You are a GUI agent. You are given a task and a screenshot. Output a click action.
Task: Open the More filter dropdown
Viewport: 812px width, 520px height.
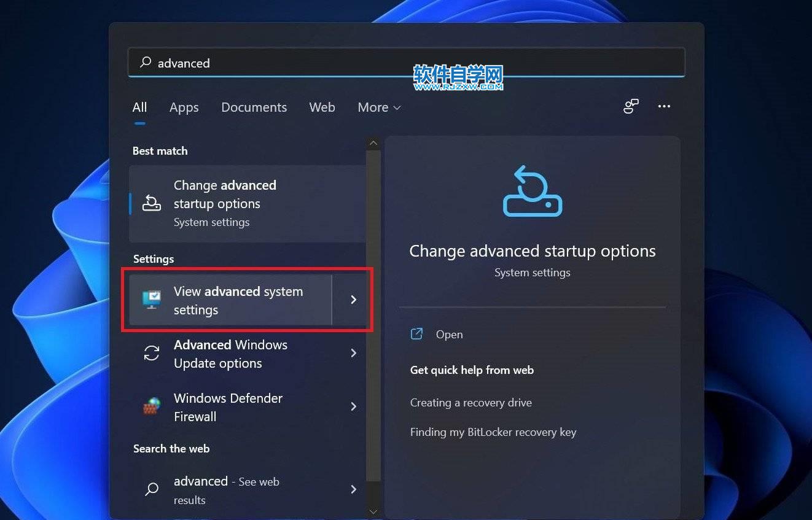click(x=379, y=107)
